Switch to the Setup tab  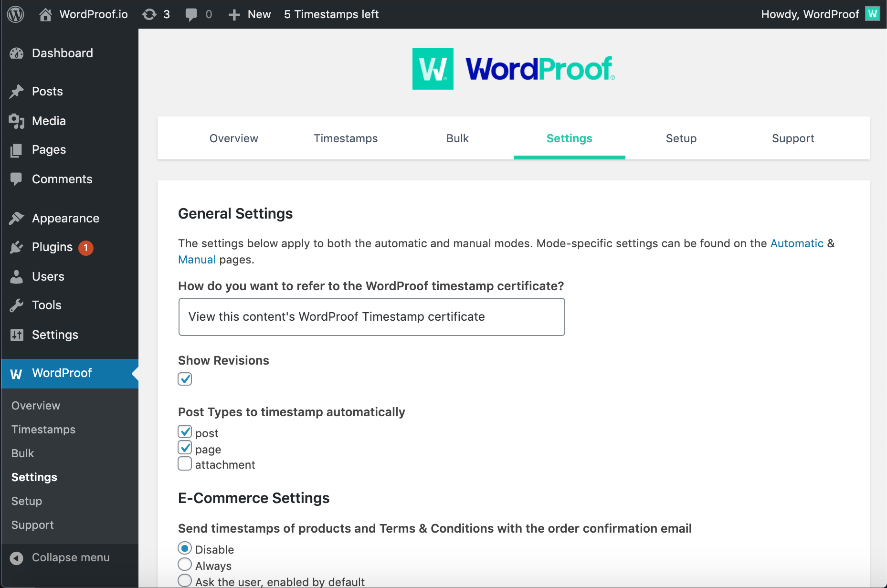(681, 138)
